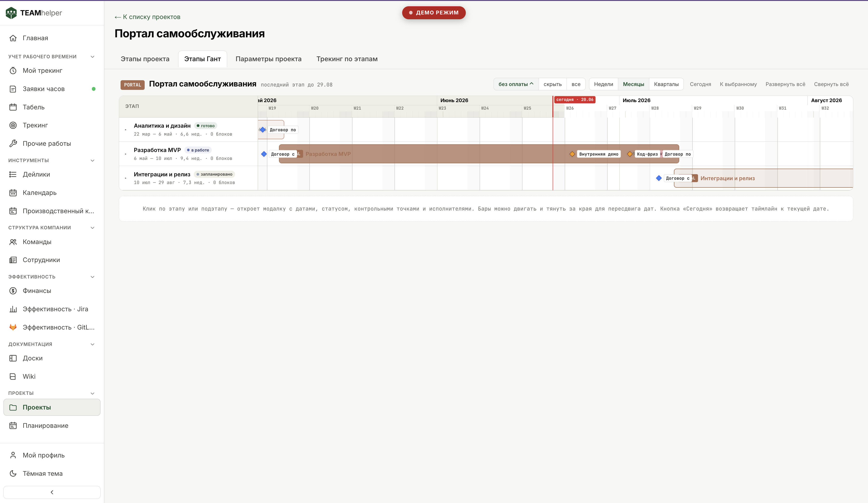Toggle Тёмная тема moon icon
This screenshot has width=868, height=503.
(13, 473)
